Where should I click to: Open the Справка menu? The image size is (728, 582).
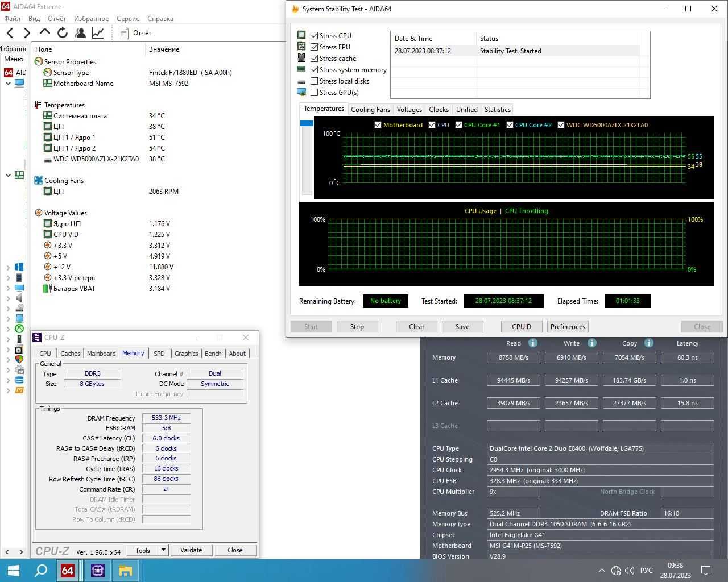(160, 18)
